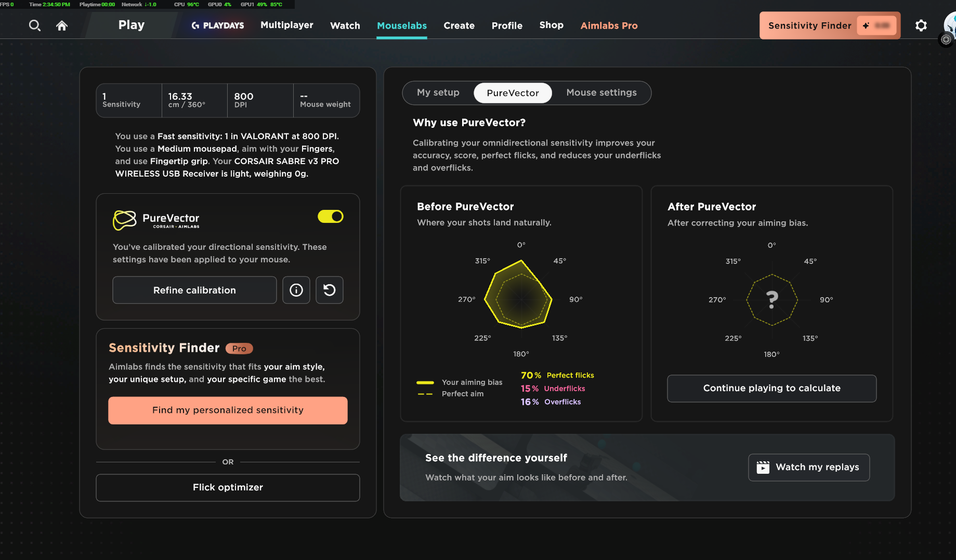
Task: Click Refine calibration button
Action: coord(194,290)
